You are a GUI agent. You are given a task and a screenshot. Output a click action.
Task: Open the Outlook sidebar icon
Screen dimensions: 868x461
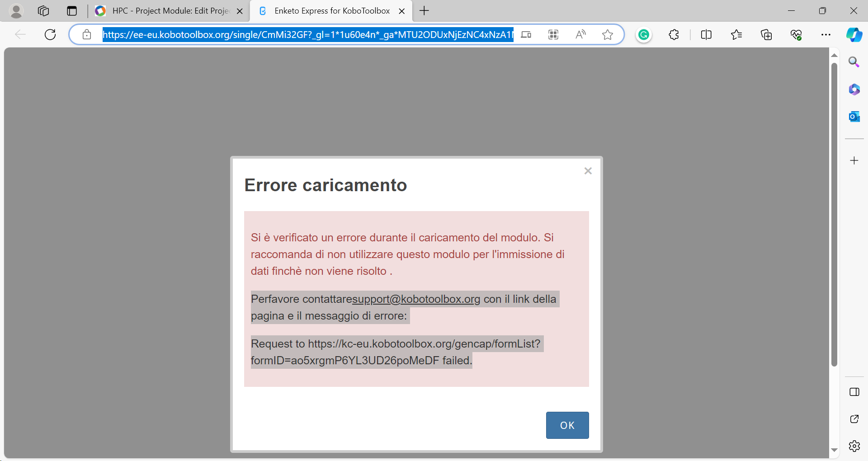tap(854, 116)
